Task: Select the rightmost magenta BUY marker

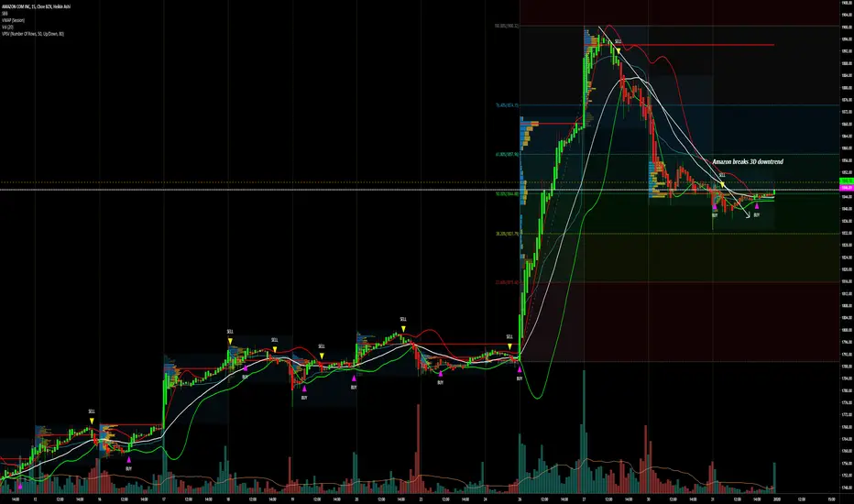Action: [x=757, y=206]
